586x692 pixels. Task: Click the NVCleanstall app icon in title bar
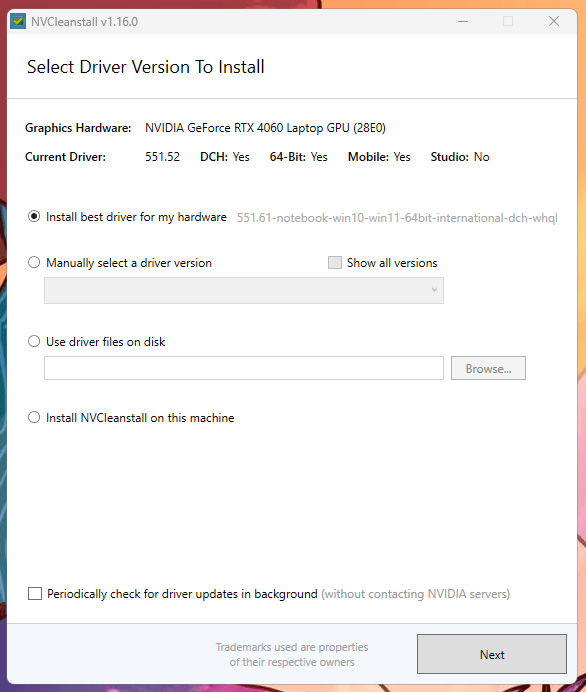[x=18, y=21]
